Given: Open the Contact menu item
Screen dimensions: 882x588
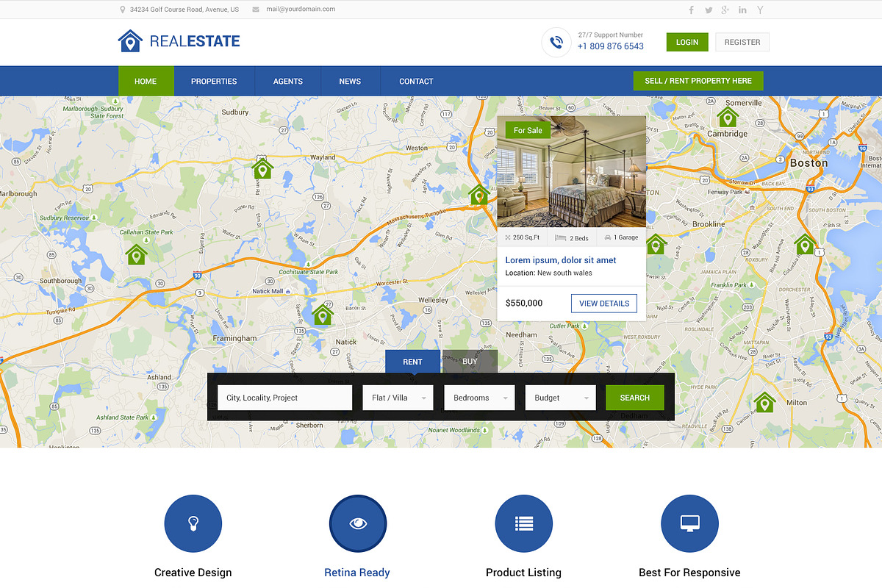Looking at the screenshot, I should tap(416, 81).
